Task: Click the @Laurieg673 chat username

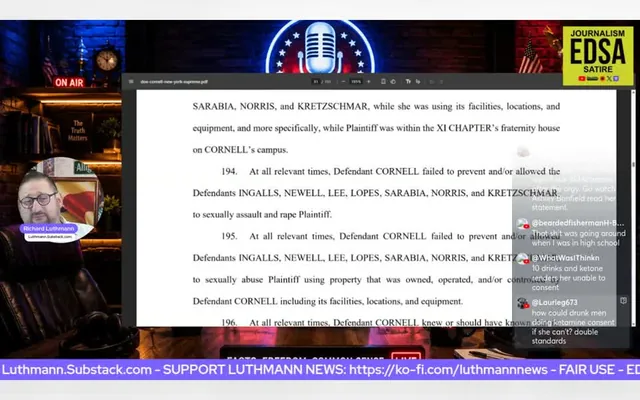Action: click(554, 302)
